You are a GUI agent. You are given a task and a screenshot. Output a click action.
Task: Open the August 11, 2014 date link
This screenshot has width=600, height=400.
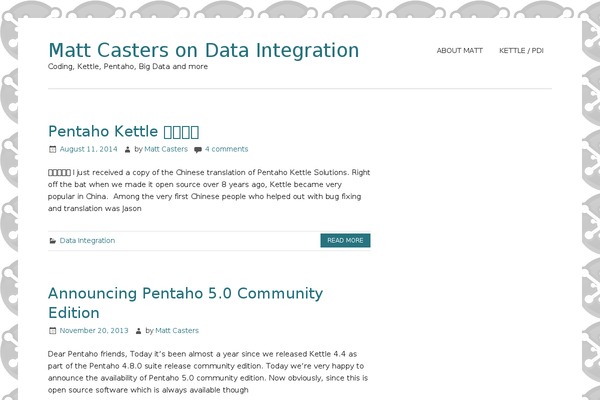[x=88, y=149]
